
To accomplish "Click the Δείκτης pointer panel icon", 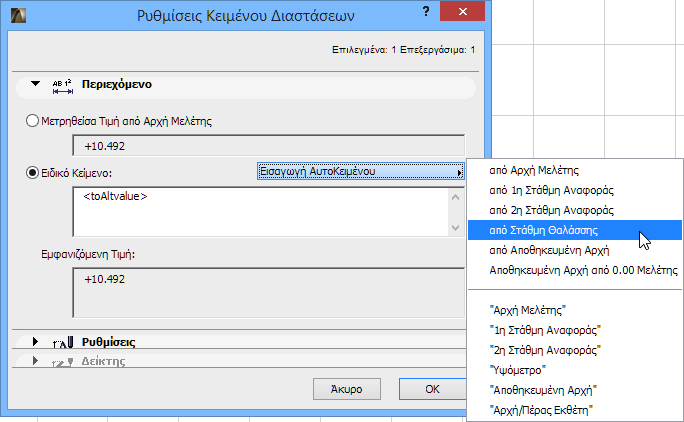I will [x=63, y=362].
